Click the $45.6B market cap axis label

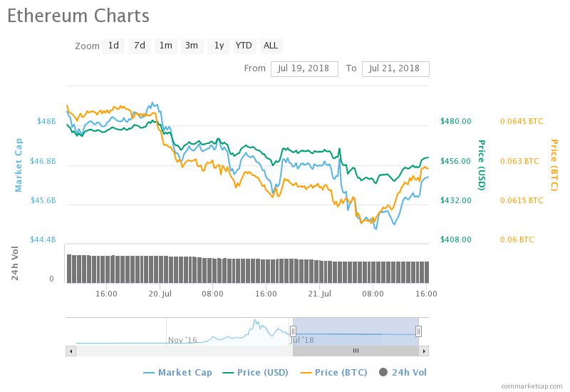point(43,200)
